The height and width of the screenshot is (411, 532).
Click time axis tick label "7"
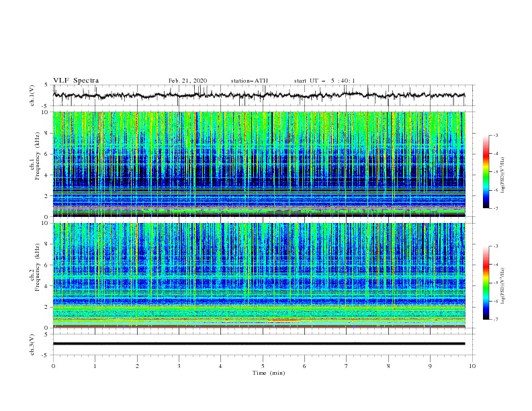(347, 366)
